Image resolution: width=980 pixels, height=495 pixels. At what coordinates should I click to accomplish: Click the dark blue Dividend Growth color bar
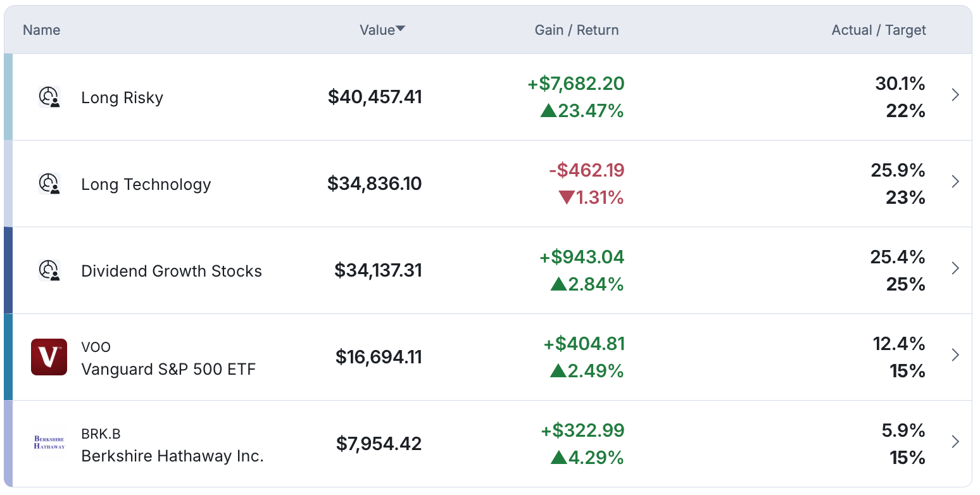click(8, 270)
